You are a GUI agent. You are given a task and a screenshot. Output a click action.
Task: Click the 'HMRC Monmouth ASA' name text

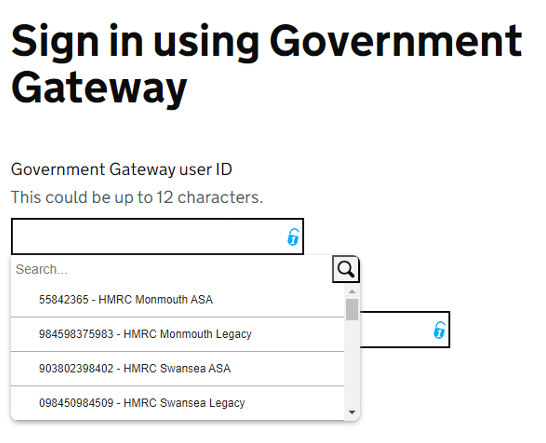(x=155, y=300)
